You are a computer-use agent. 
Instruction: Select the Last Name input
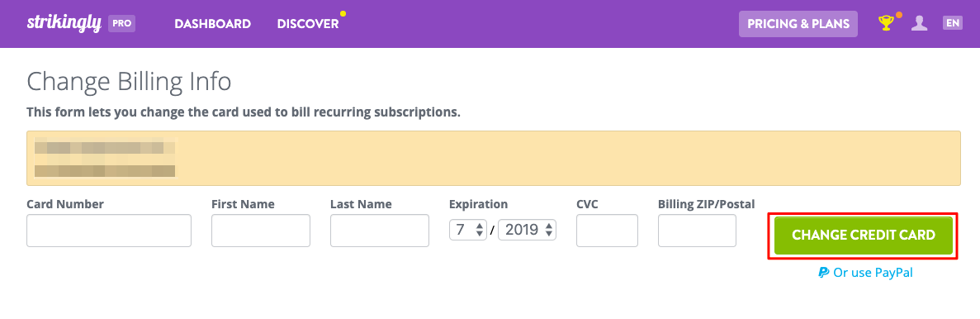pyautogui.click(x=380, y=231)
